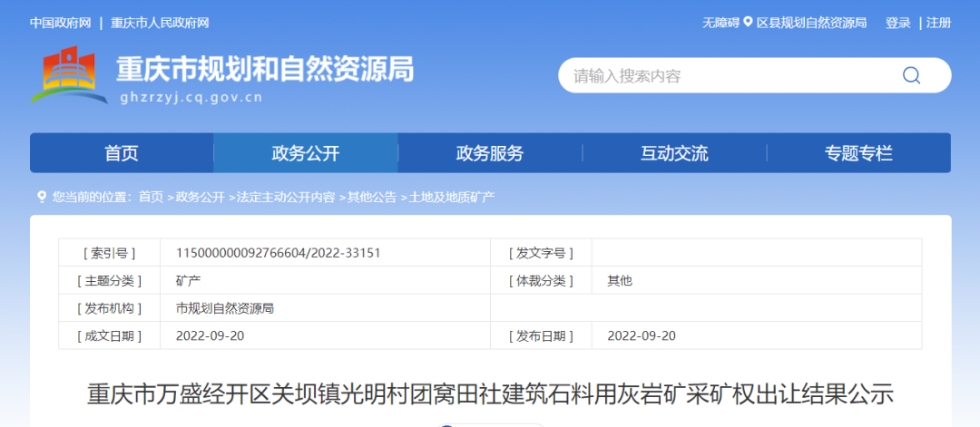Open the 中国政府网 link

(x=60, y=23)
